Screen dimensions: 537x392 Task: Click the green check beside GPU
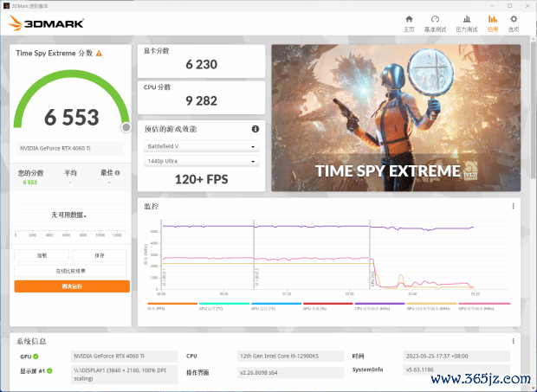(x=36, y=357)
